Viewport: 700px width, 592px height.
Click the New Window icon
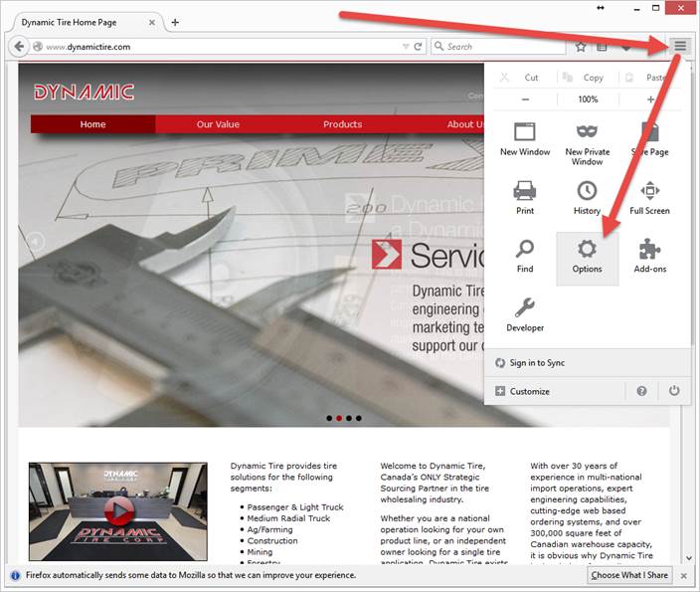pos(525,138)
